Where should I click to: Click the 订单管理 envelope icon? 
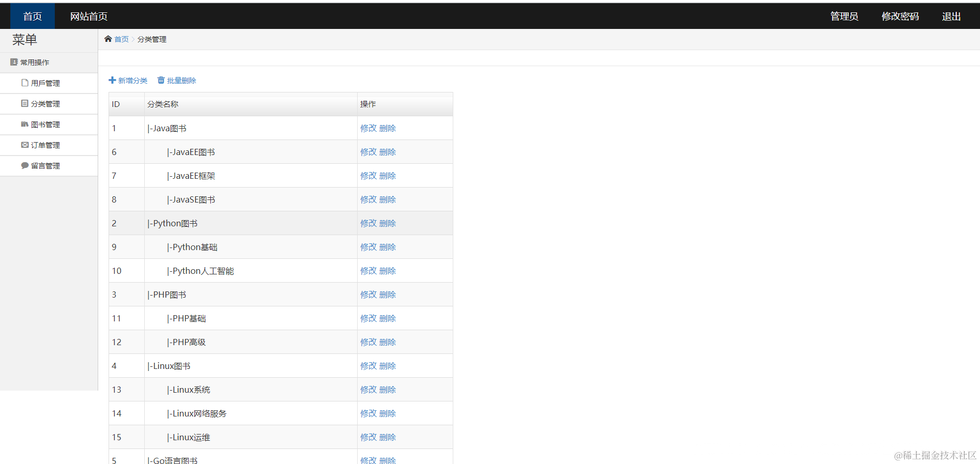25,145
